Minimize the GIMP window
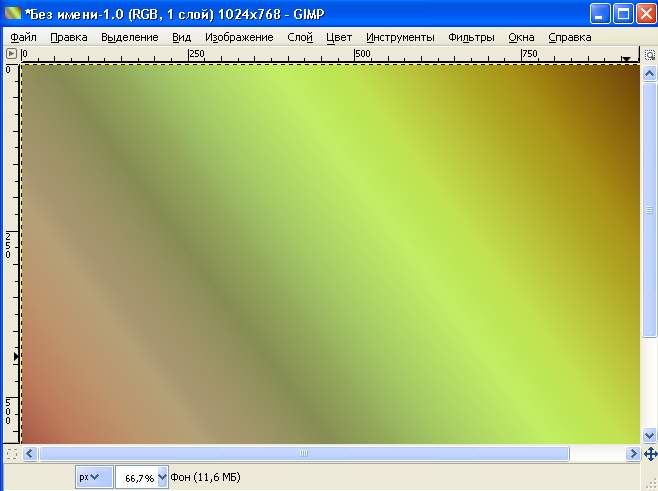Viewport: 658px width, 491px height. click(x=600, y=13)
